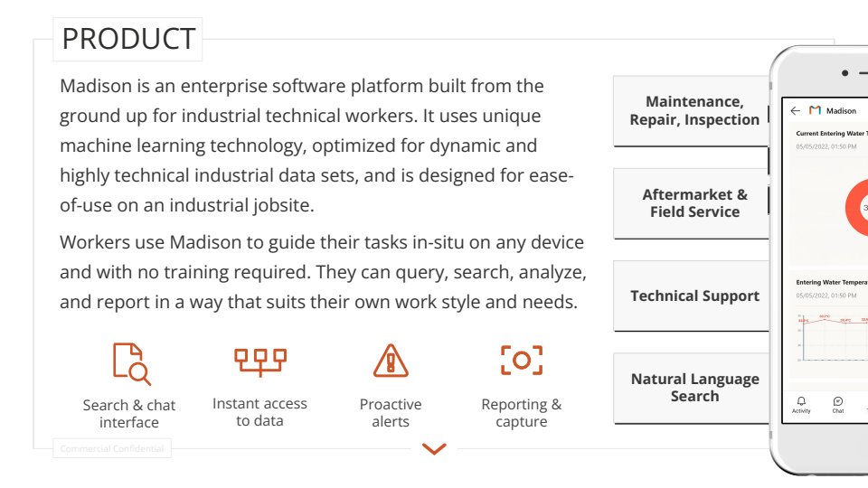Click the Reporting & capture camera icon

click(x=522, y=360)
